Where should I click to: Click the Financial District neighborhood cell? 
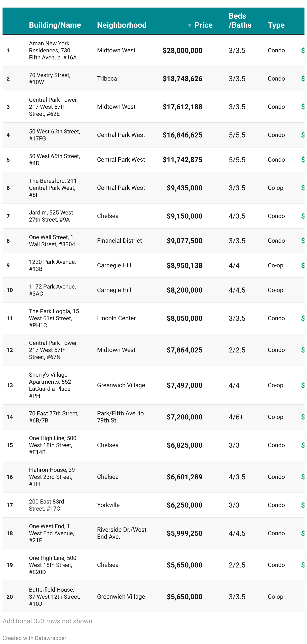coord(119,241)
